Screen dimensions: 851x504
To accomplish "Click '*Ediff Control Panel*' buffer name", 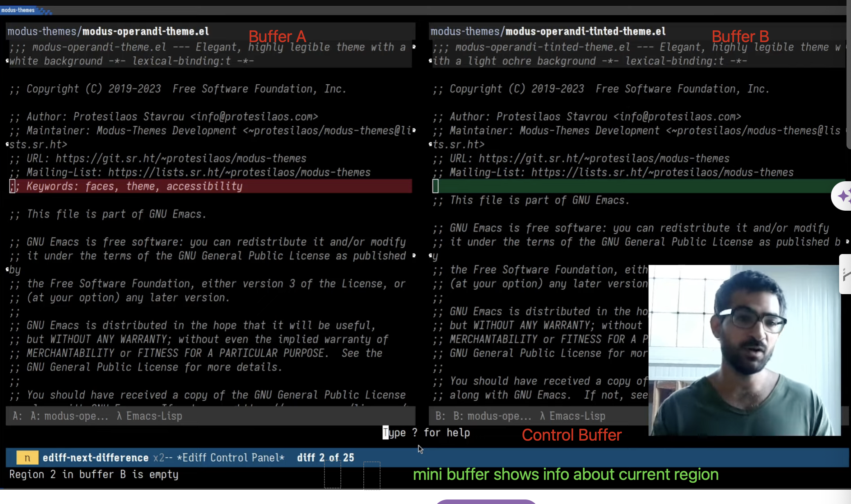I will (x=231, y=457).
